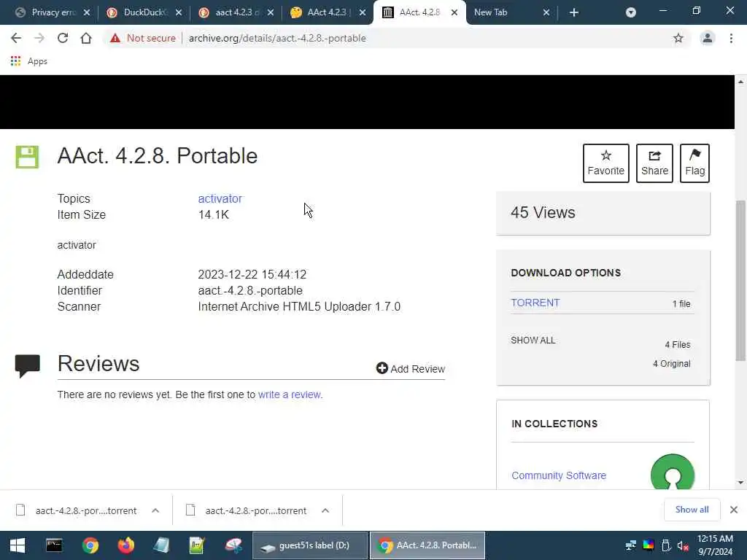Switch to the guest51s label (D:) window

[309, 545]
